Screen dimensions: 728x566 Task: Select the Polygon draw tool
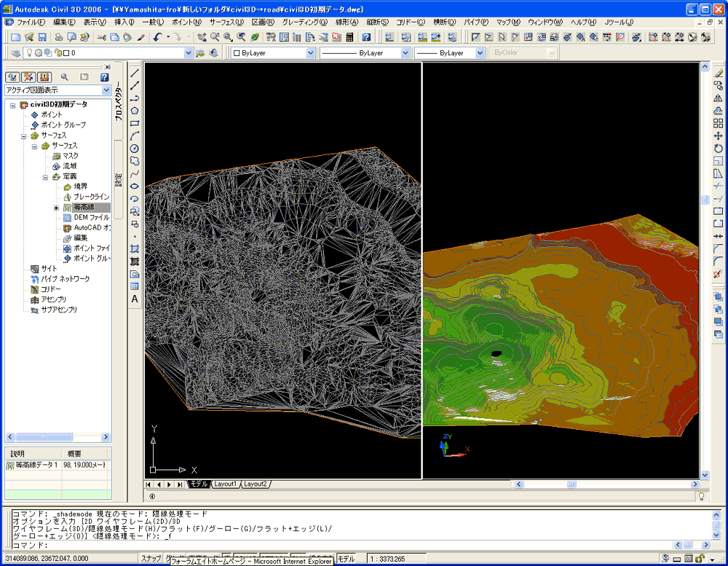[x=135, y=111]
